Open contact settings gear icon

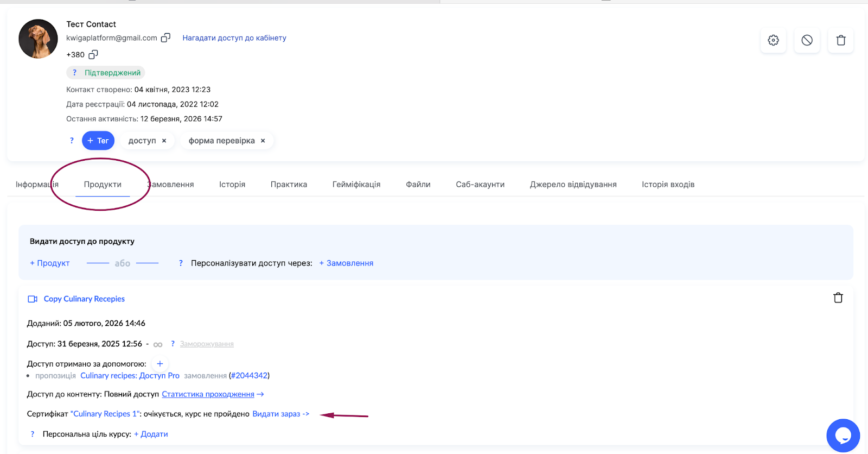773,40
